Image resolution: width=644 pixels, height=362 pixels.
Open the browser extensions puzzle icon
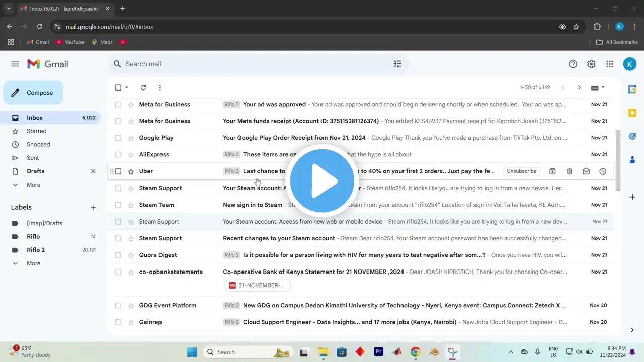click(598, 27)
